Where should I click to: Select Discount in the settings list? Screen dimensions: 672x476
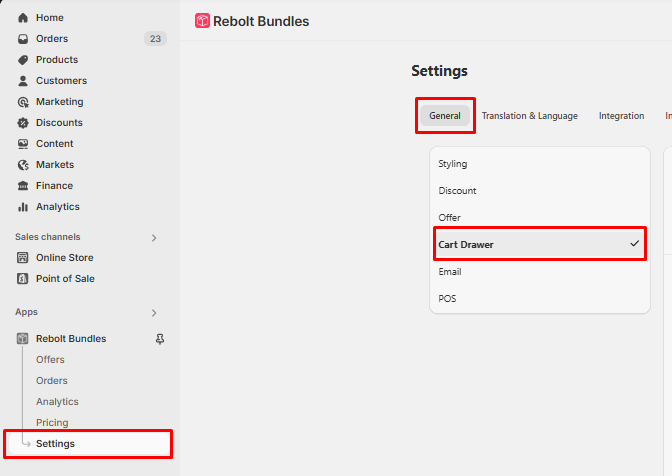tap(540, 191)
